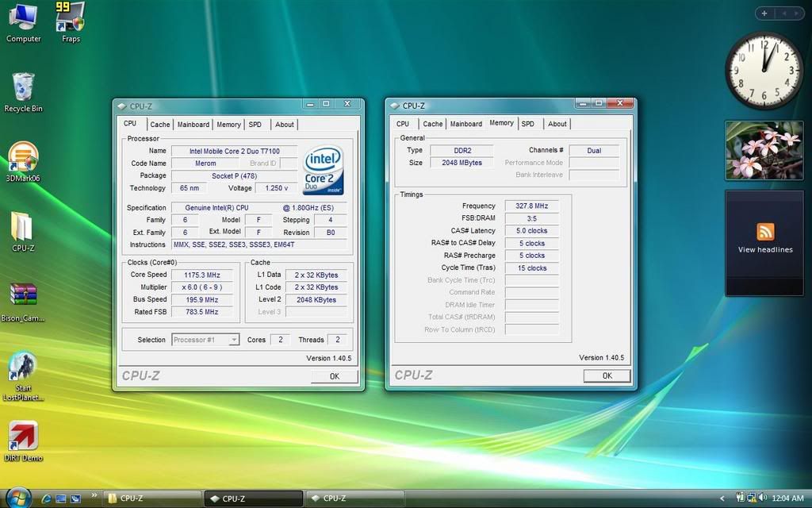Click the Core Speed value 1175.3 MHz
Image resolution: width=812 pixels, height=508 pixels.
tap(202, 275)
